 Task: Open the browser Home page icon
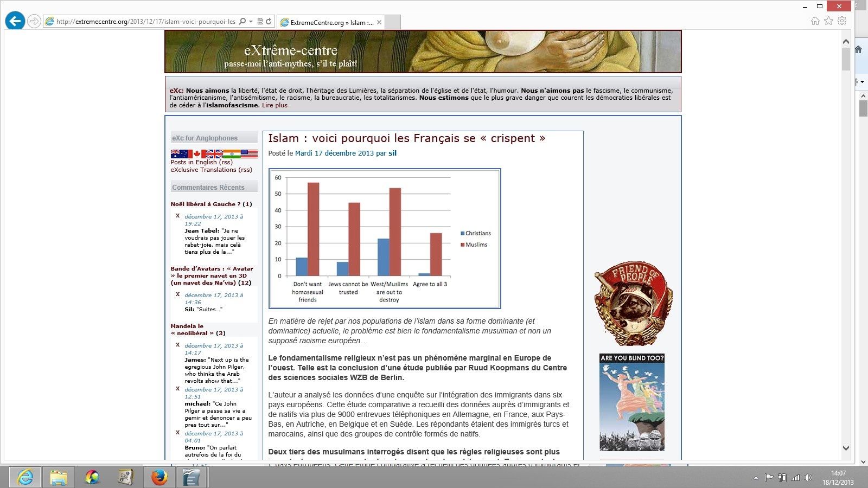815,21
